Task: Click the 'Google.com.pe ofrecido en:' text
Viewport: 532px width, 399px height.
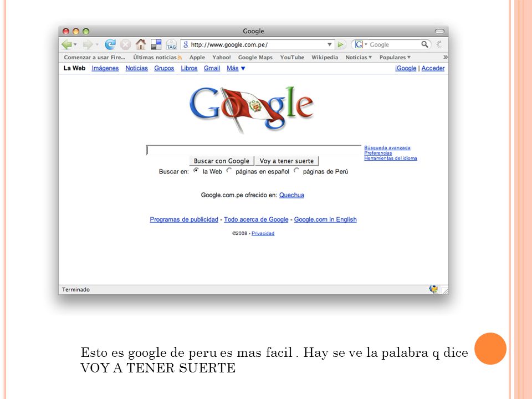Action: coord(239,195)
